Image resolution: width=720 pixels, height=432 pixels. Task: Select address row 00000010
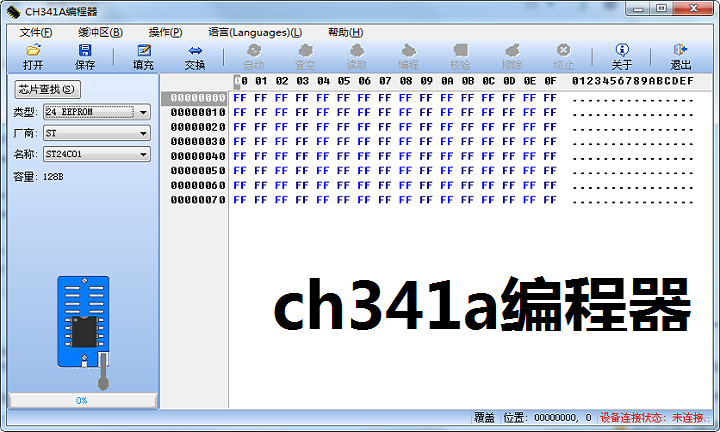(x=198, y=112)
